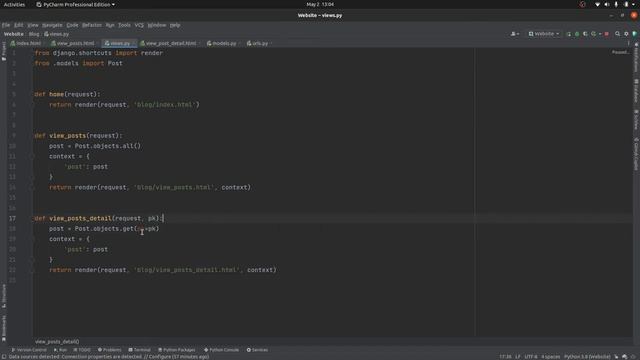This screenshot has height=360, width=640.
Task: Open the Window menu
Action: (x=157, y=25)
